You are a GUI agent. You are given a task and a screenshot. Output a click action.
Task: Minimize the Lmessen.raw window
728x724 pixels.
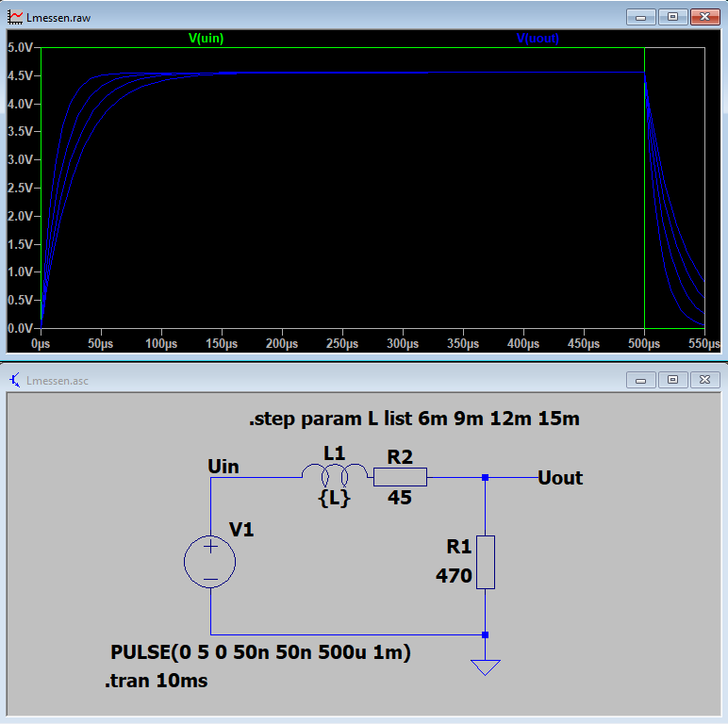pyautogui.click(x=640, y=17)
